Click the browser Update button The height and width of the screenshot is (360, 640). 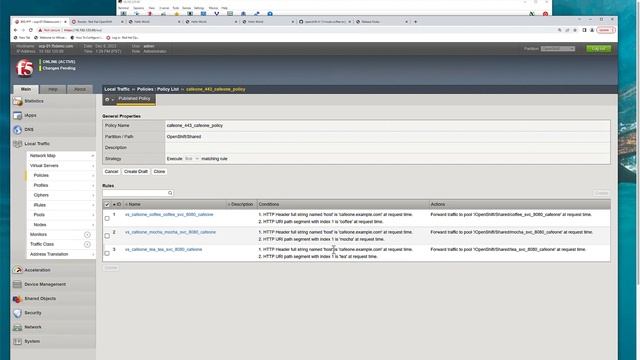coord(604,30)
